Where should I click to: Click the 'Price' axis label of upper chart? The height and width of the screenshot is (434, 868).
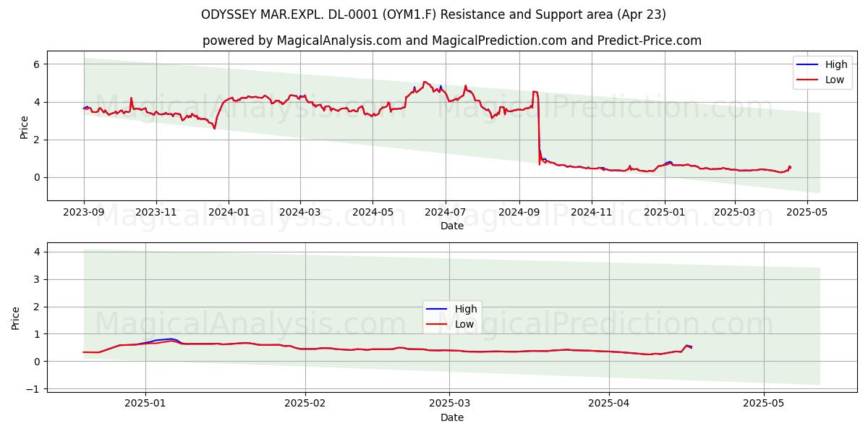(x=25, y=126)
